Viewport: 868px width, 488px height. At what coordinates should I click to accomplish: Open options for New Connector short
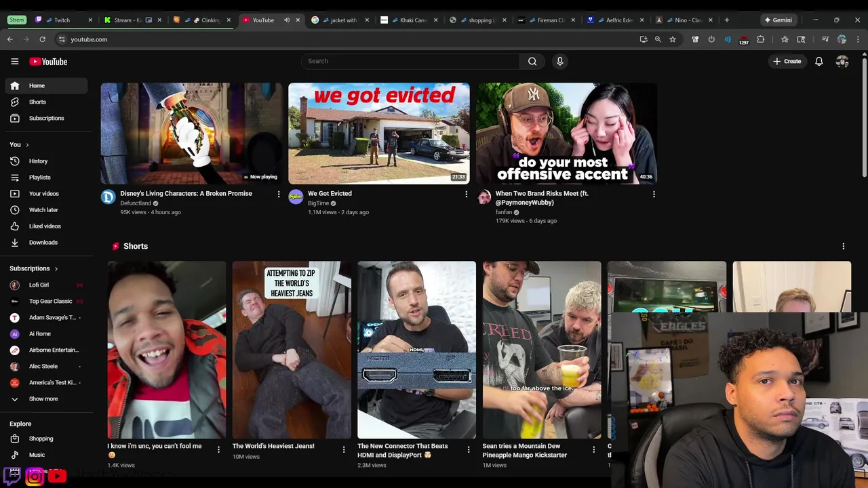469,449
